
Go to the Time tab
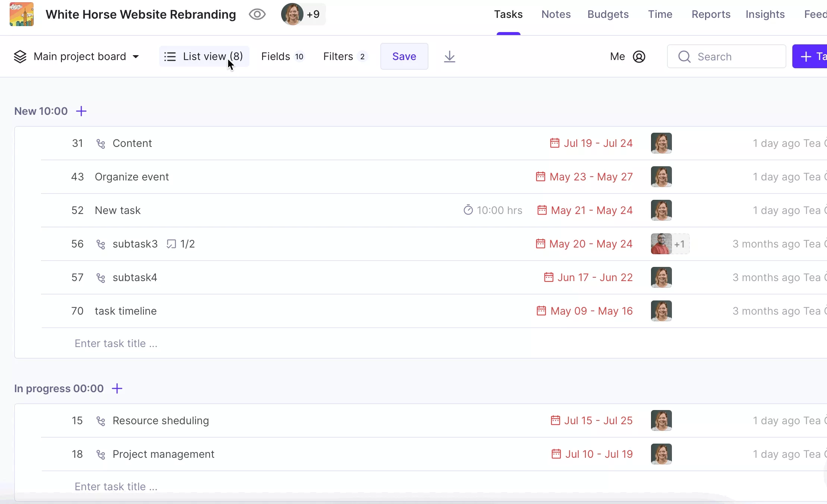coord(660,14)
